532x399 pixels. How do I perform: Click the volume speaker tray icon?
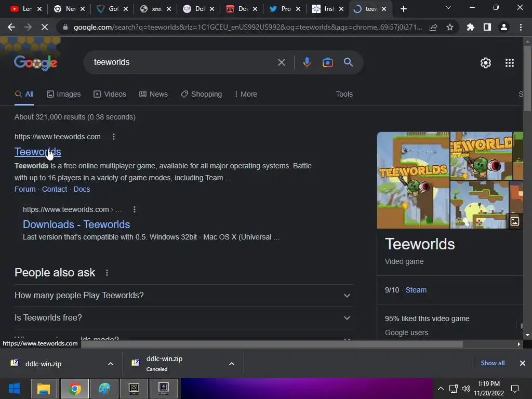(x=466, y=389)
